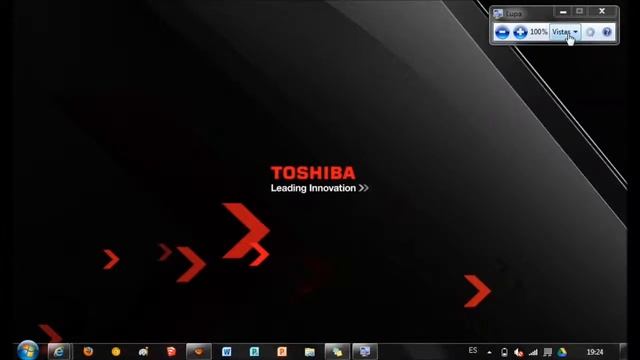Viewport: 640px width, 360px height.
Task: Launch Internet Explorer from the taskbar
Action: tap(59, 351)
